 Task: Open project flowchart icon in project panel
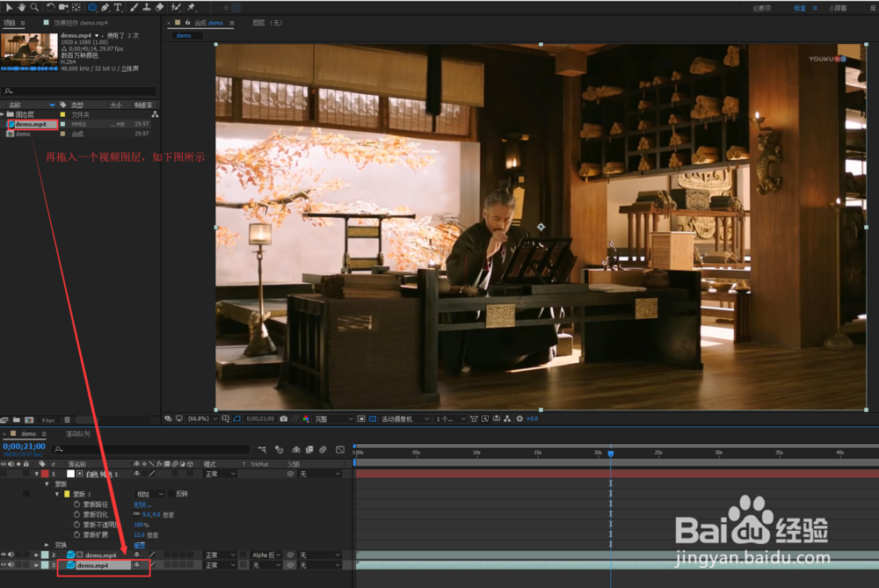[155, 114]
